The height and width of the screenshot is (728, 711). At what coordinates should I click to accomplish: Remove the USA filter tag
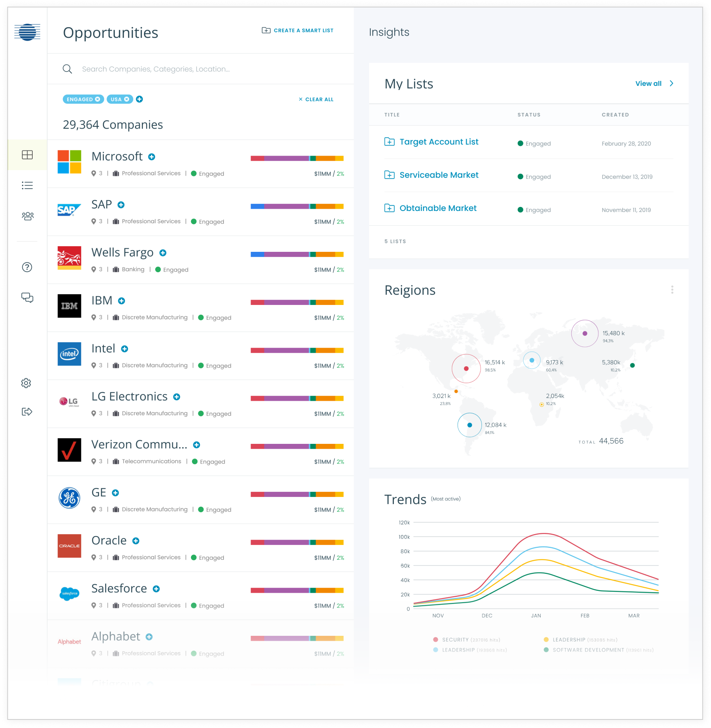pyautogui.click(x=127, y=99)
